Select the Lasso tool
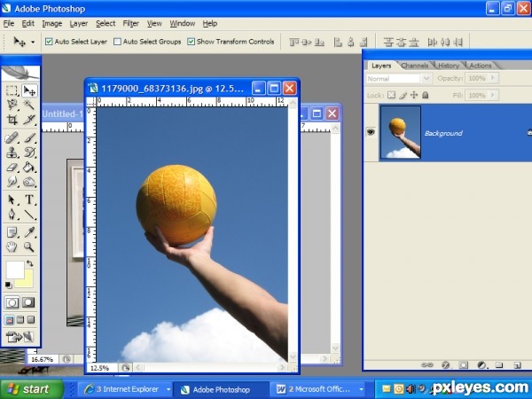Image resolution: width=532 pixels, height=399 pixels. coord(12,105)
